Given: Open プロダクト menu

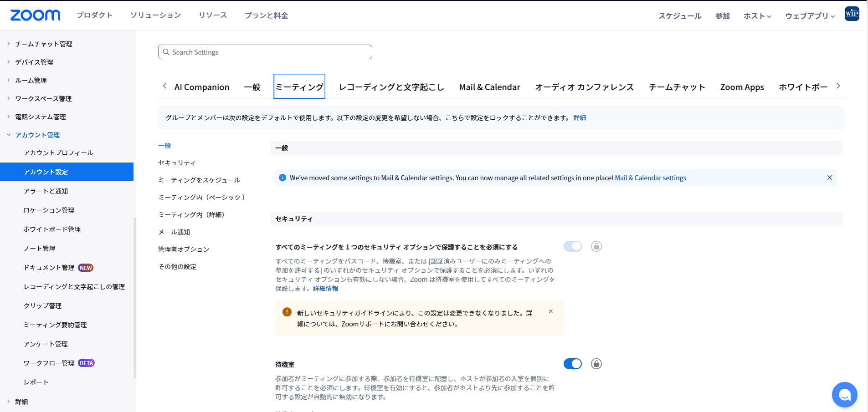Looking at the screenshot, I should pos(94,15).
